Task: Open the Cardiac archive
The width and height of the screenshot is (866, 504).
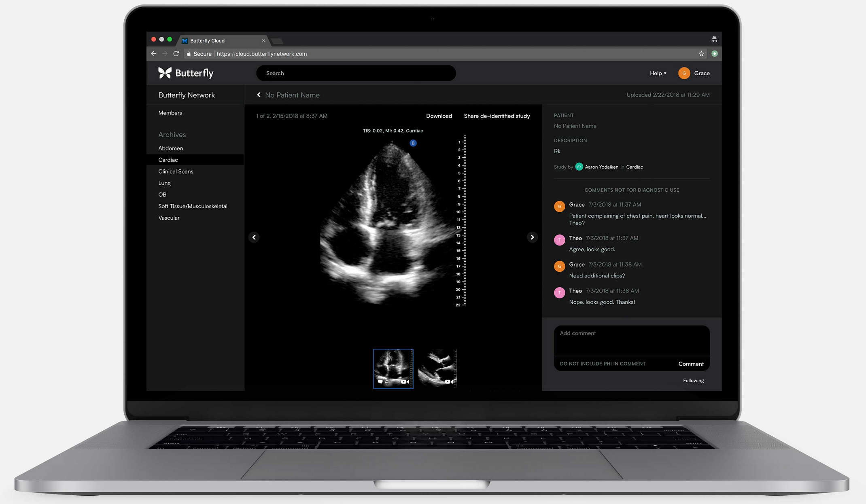Action: [168, 160]
